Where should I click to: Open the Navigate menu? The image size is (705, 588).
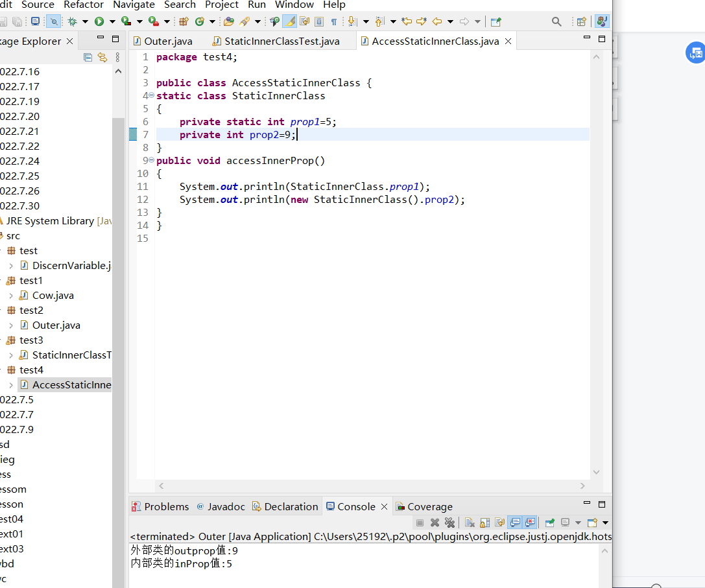point(134,5)
